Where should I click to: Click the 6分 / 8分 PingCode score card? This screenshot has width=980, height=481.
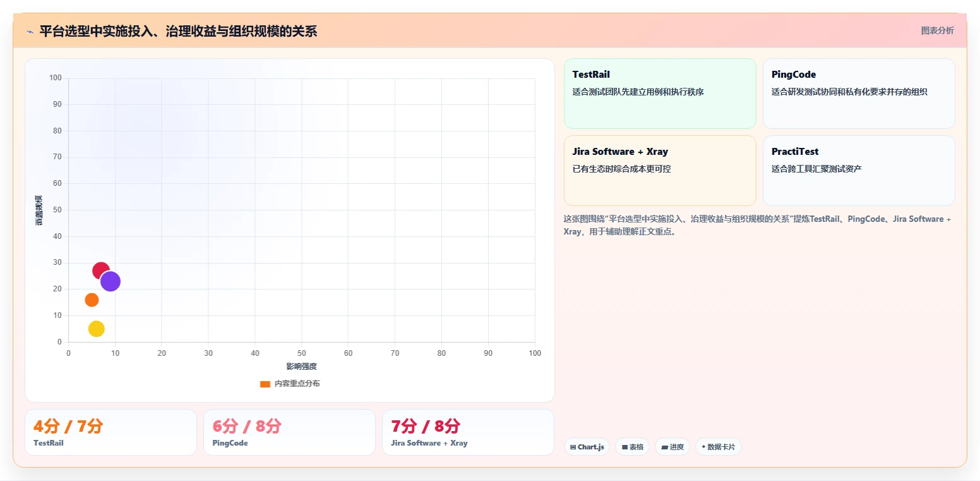pos(289,432)
